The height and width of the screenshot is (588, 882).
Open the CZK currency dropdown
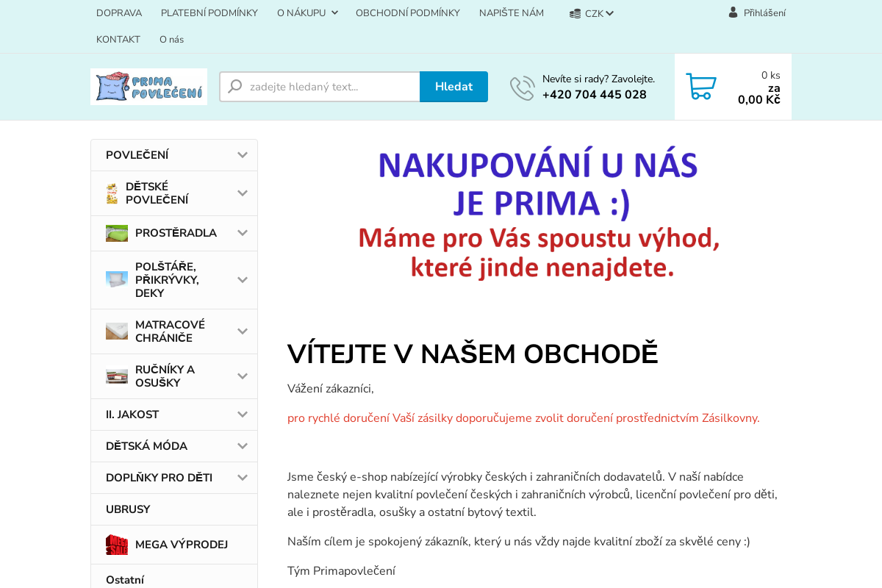[x=591, y=12]
